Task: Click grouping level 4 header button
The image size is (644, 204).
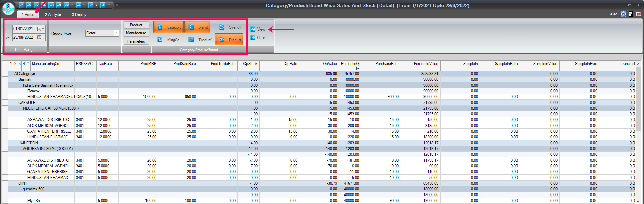Action: pos(24,66)
